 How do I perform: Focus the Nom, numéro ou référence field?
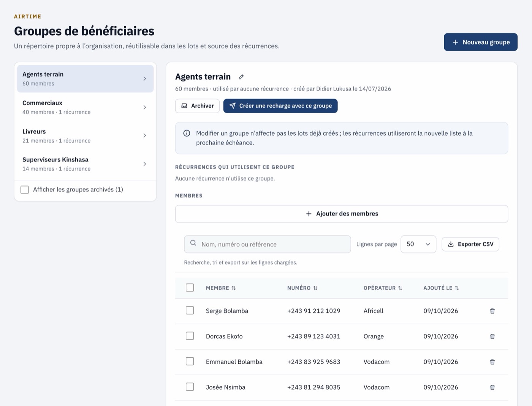point(268,244)
